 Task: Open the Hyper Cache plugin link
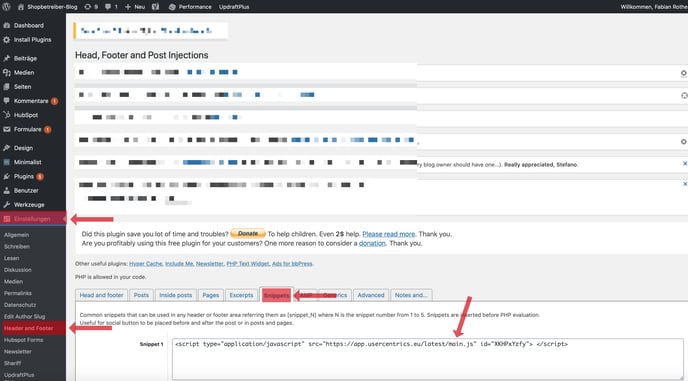tap(146, 264)
